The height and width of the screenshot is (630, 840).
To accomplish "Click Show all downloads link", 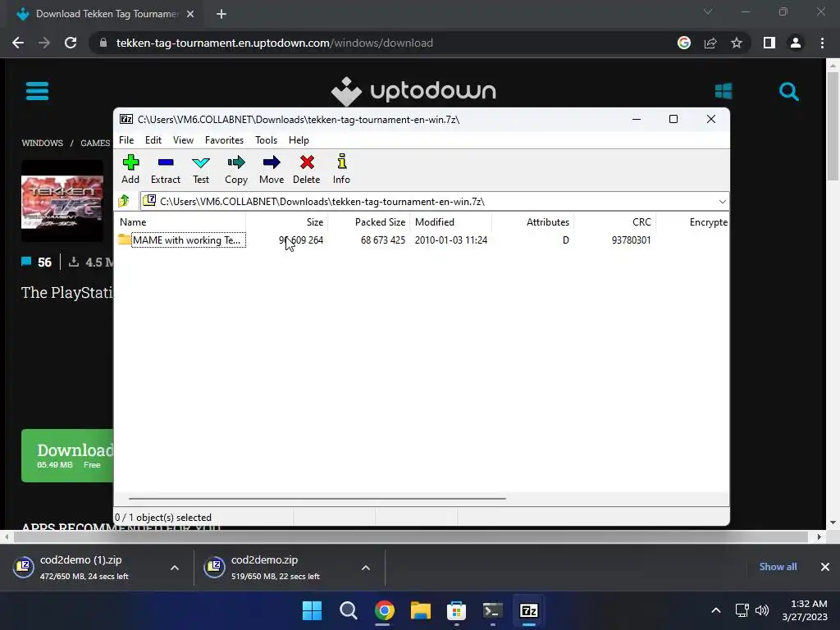I will click(x=778, y=567).
